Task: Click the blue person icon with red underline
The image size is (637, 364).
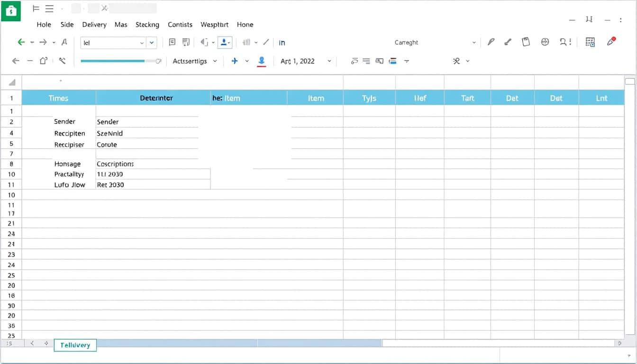Action: point(262,61)
